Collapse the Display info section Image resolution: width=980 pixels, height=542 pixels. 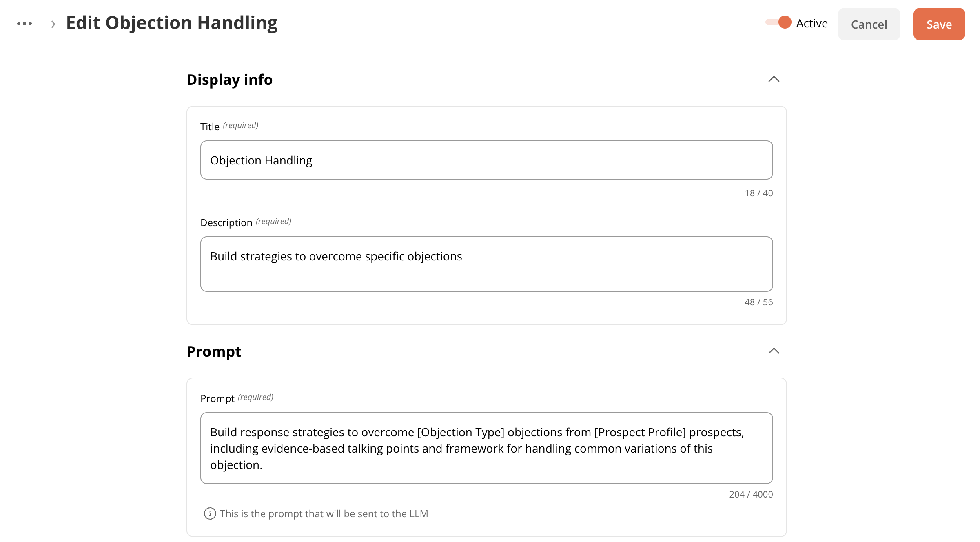774,79
